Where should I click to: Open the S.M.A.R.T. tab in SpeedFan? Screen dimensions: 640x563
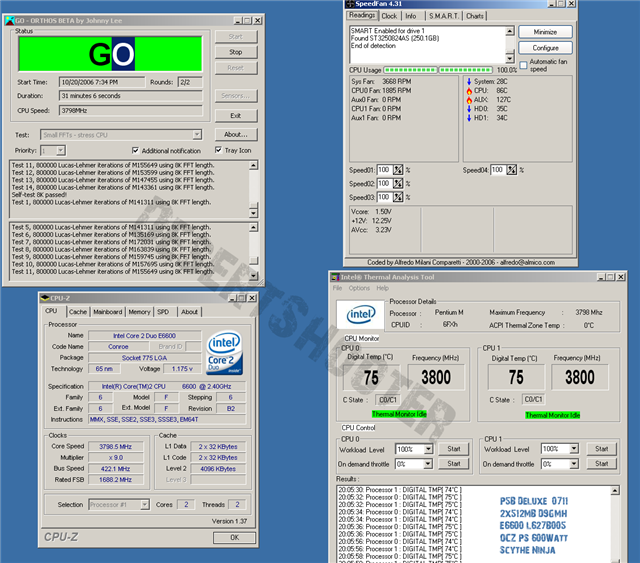pos(444,16)
